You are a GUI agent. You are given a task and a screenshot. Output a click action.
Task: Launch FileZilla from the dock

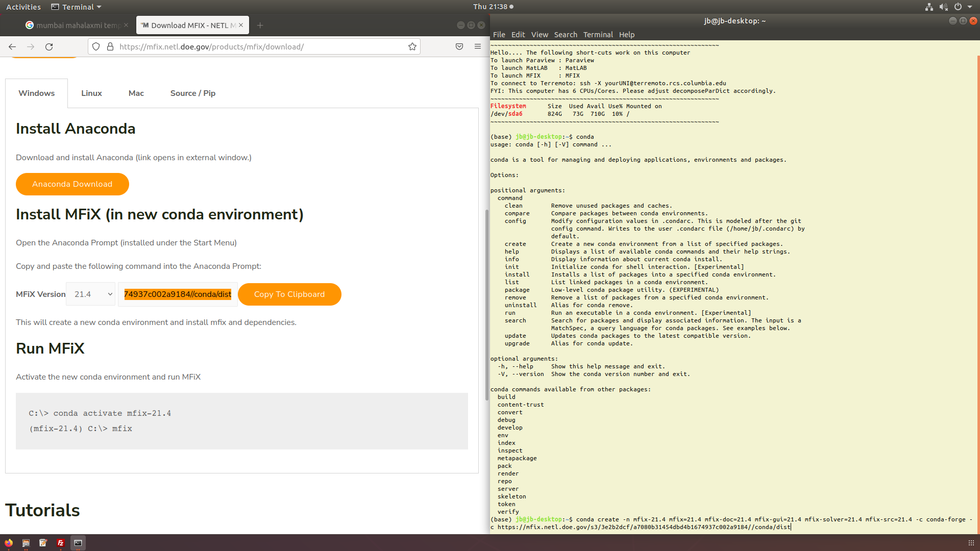click(61, 543)
